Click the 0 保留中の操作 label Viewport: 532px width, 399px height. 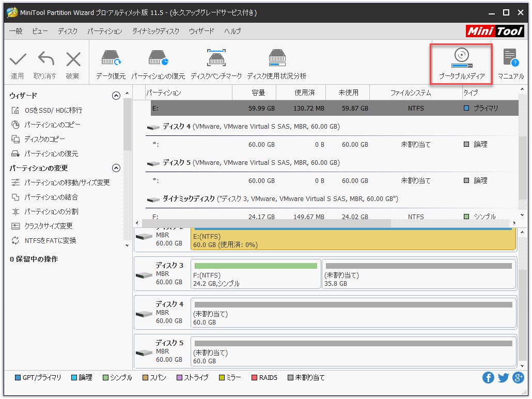coord(34,259)
